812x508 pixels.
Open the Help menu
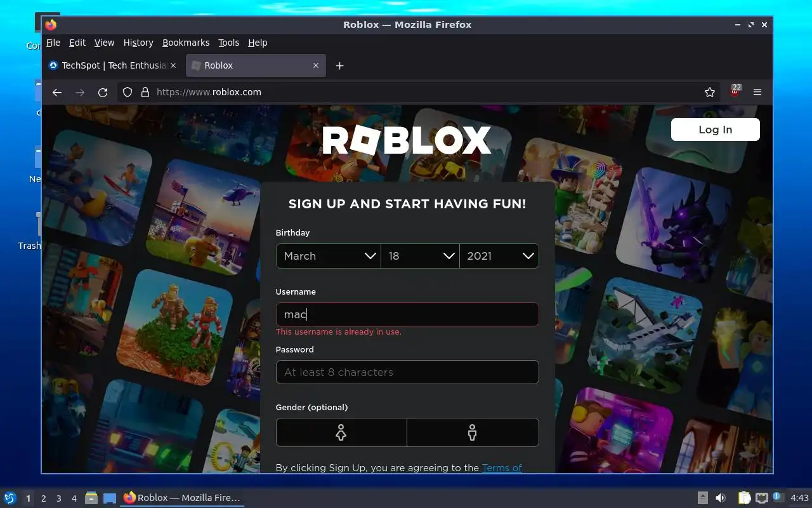(258, 43)
